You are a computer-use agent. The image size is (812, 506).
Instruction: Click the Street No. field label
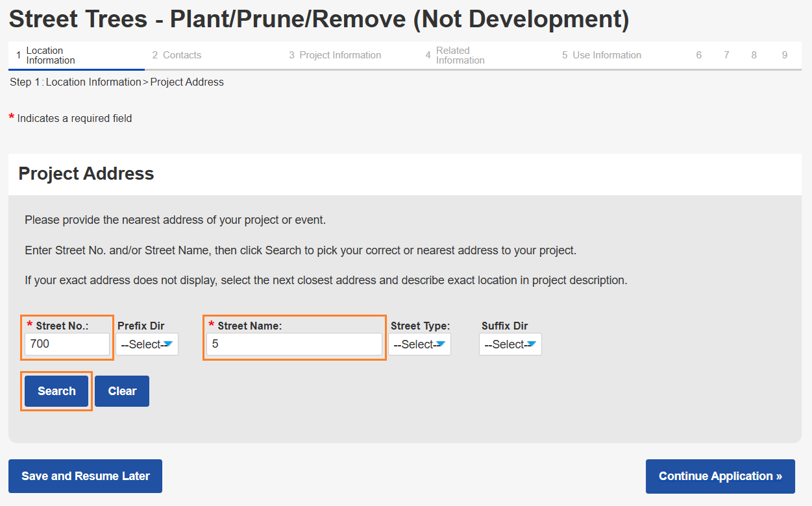pyautogui.click(x=62, y=326)
